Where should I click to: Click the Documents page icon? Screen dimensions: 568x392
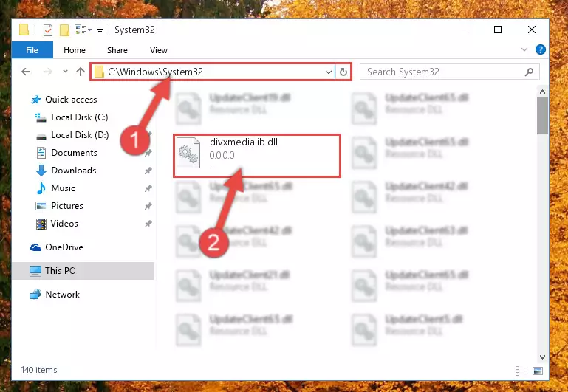[x=41, y=153]
